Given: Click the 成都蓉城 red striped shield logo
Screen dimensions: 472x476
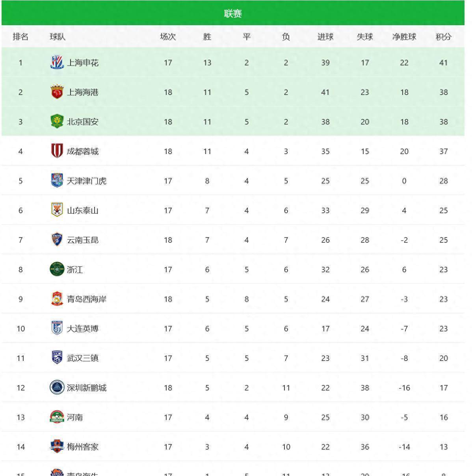Looking at the screenshot, I should tap(57, 151).
